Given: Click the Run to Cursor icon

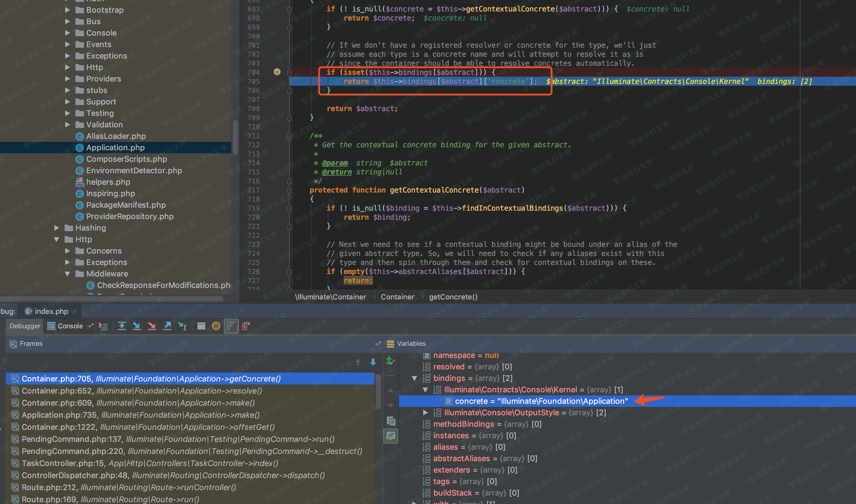Looking at the screenshot, I should (182, 326).
